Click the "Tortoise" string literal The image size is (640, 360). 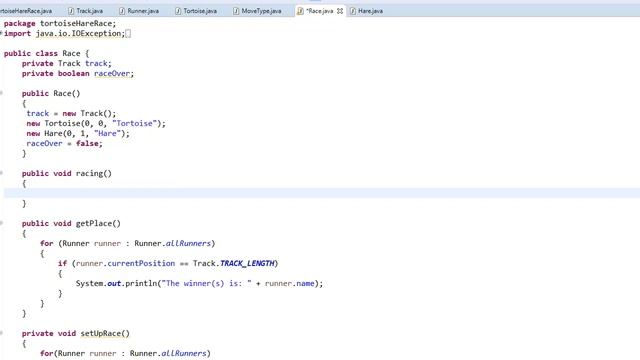pyautogui.click(x=134, y=123)
